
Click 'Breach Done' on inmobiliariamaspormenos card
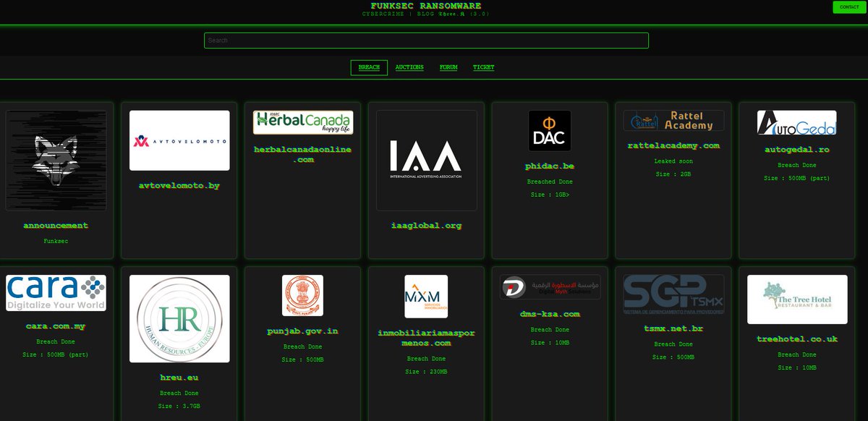tap(427, 359)
